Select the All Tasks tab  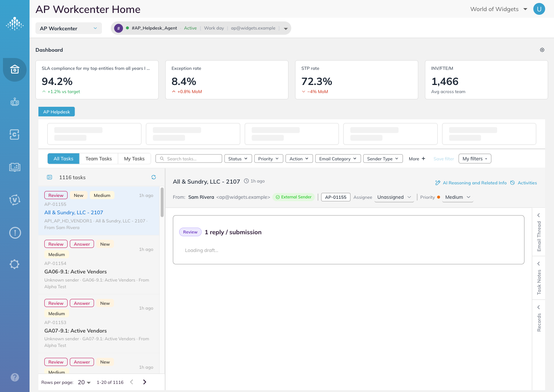pyautogui.click(x=64, y=158)
